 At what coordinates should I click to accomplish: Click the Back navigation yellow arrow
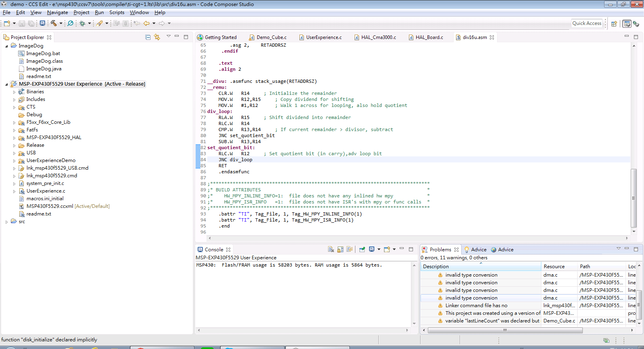(147, 23)
